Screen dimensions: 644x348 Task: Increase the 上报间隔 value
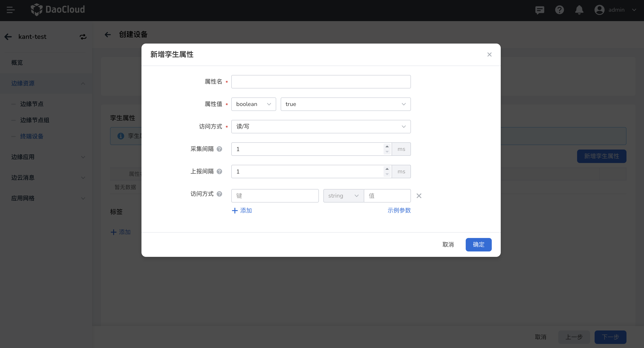[x=387, y=169]
